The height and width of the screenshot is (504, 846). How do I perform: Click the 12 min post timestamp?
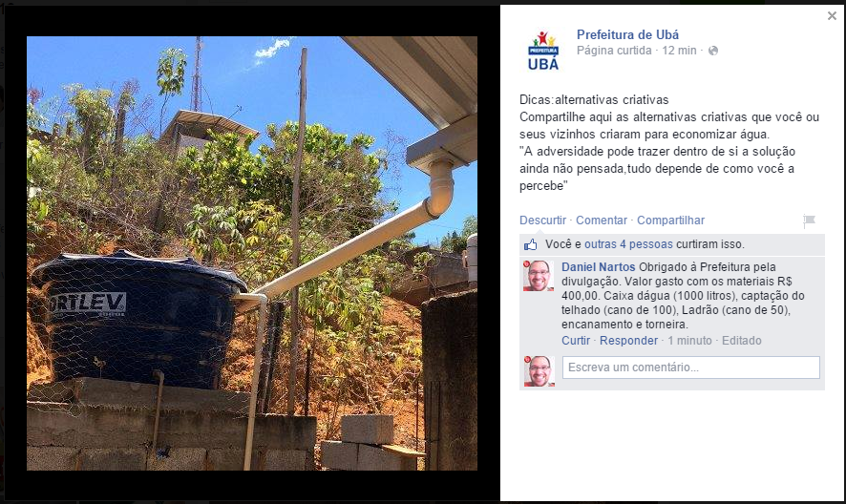pyautogui.click(x=679, y=51)
